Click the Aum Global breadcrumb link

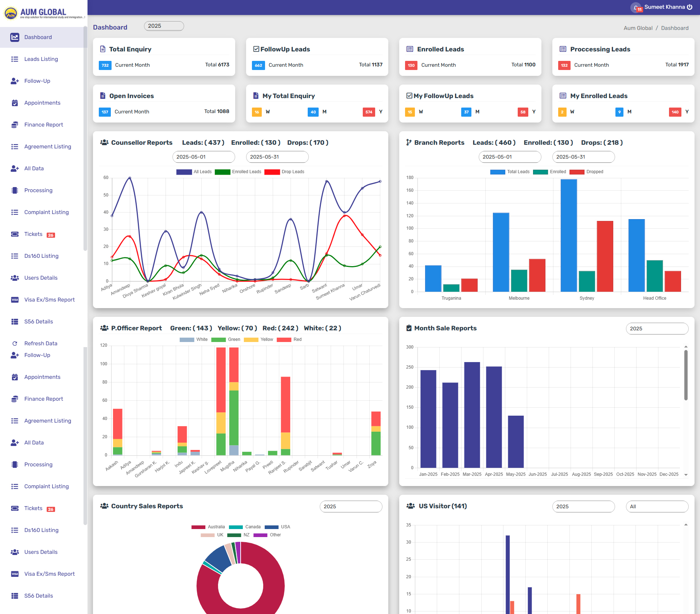coord(638,28)
